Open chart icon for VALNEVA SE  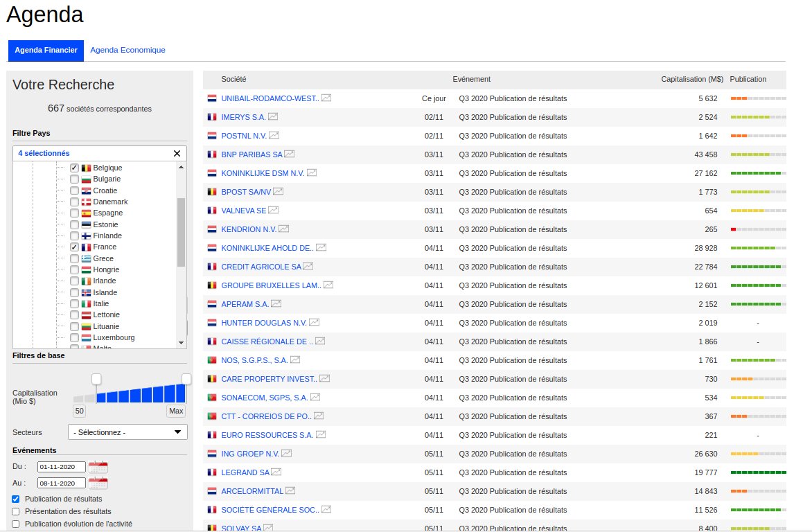(x=274, y=210)
